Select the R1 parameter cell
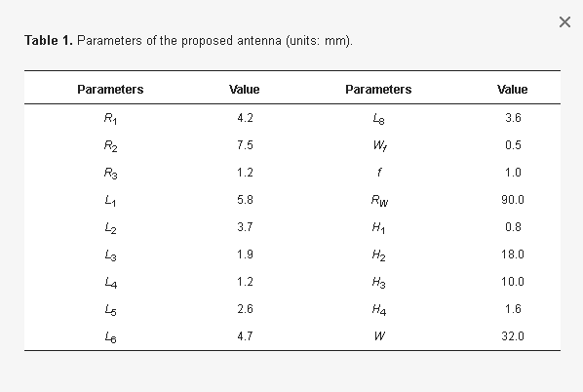Viewport: 583px width, 392px height. 110,119
